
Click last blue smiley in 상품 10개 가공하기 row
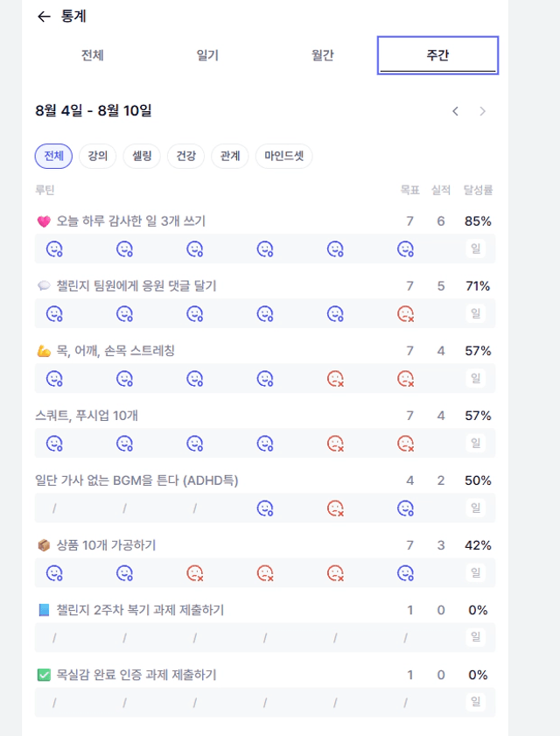tap(406, 572)
